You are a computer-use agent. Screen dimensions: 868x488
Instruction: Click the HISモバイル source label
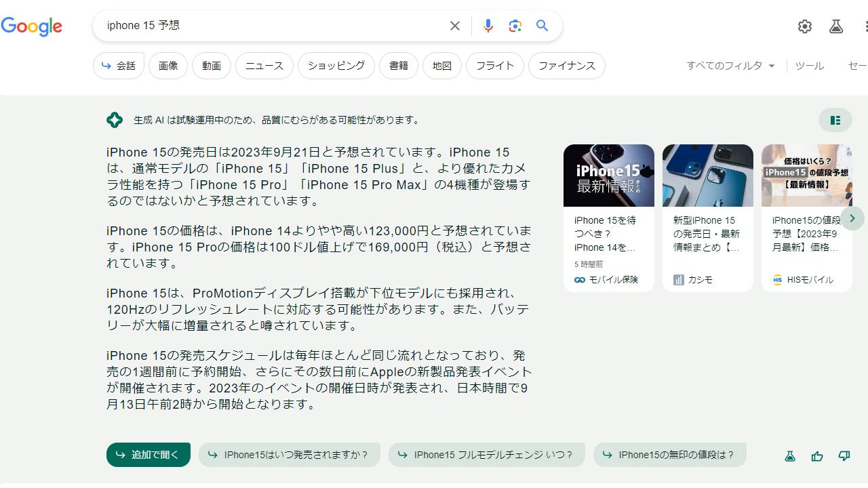coord(810,280)
